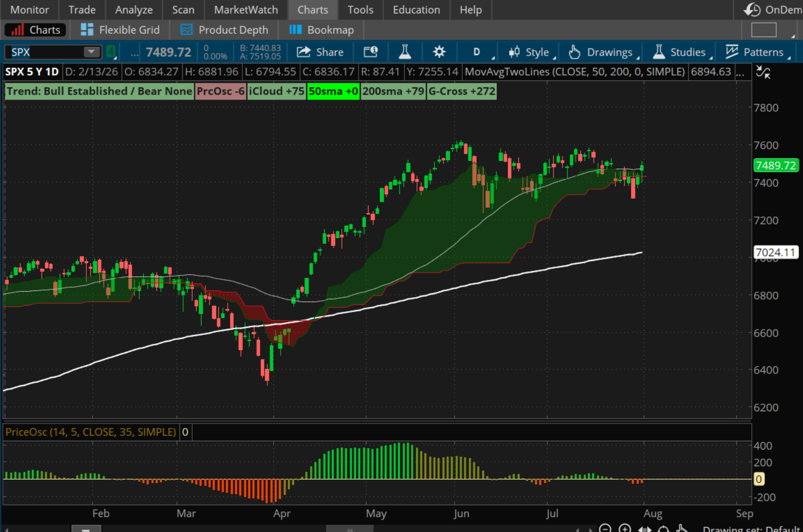Click the 7024.11 price bubble on axis

coord(776,253)
